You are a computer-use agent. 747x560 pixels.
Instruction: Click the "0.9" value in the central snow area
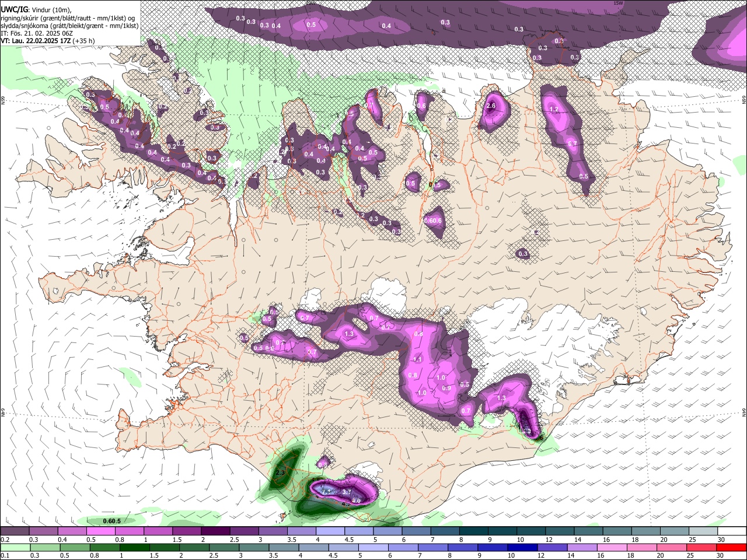point(446,388)
